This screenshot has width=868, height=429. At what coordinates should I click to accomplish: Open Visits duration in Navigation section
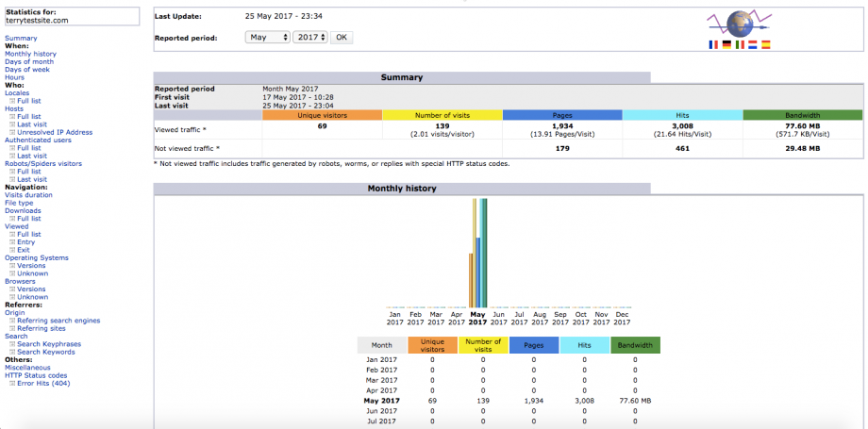pos(29,195)
